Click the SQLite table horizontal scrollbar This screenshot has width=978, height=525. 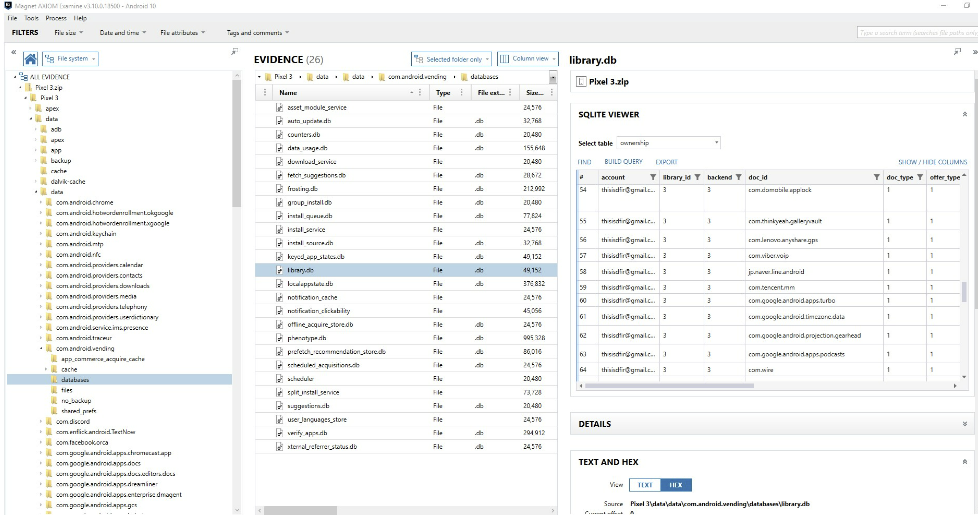tap(669, 386)
